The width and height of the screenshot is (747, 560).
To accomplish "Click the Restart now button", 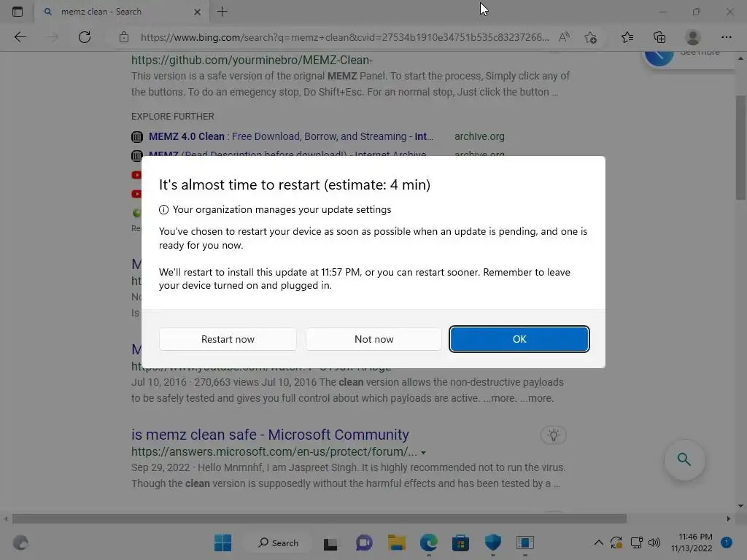I will pyautogui.click(x=228, y=339).
